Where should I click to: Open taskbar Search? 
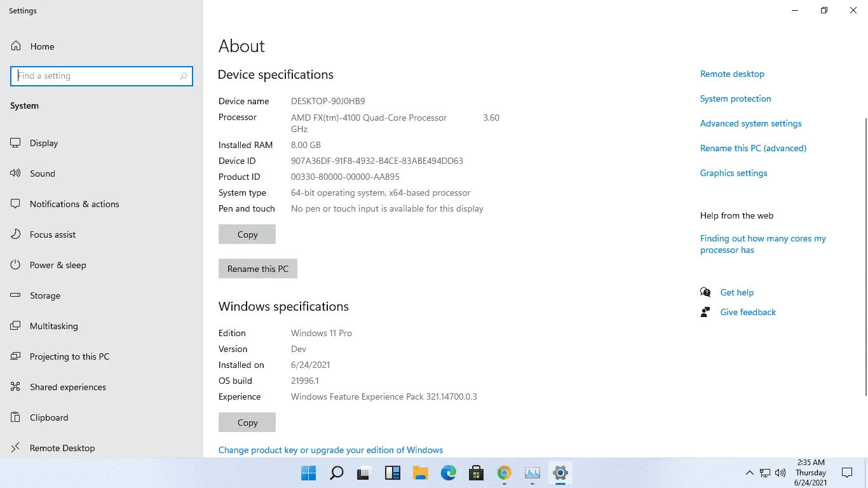337,473
